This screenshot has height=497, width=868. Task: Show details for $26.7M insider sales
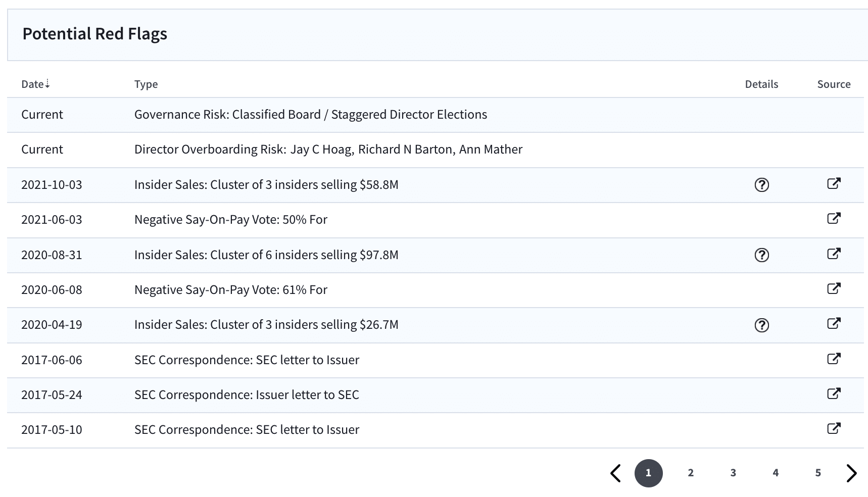tap(761, 325)
